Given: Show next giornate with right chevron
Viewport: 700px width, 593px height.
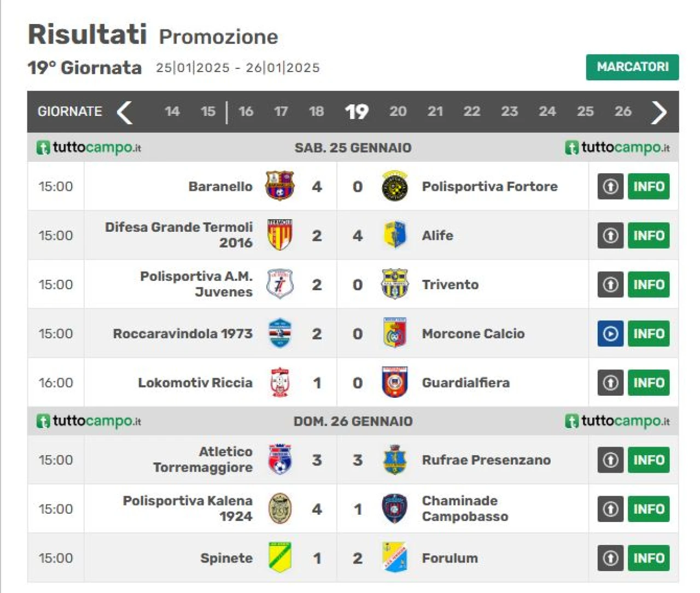Looking at the screenshot, I should point(659,112).
